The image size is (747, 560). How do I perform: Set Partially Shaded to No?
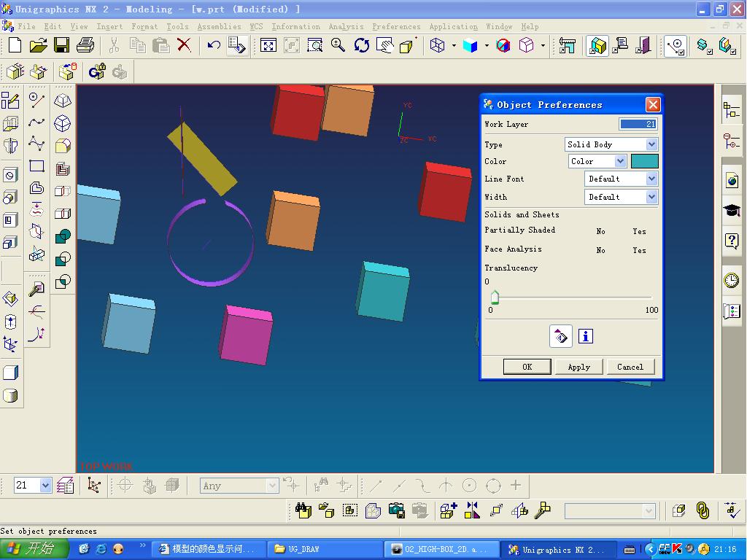point(601,231)
